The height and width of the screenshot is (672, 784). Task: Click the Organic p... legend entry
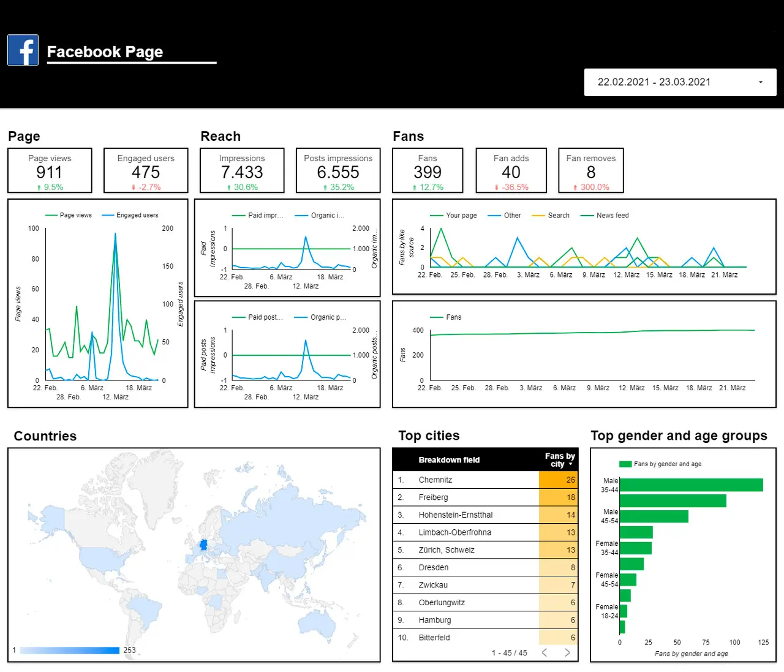point(320,317)
